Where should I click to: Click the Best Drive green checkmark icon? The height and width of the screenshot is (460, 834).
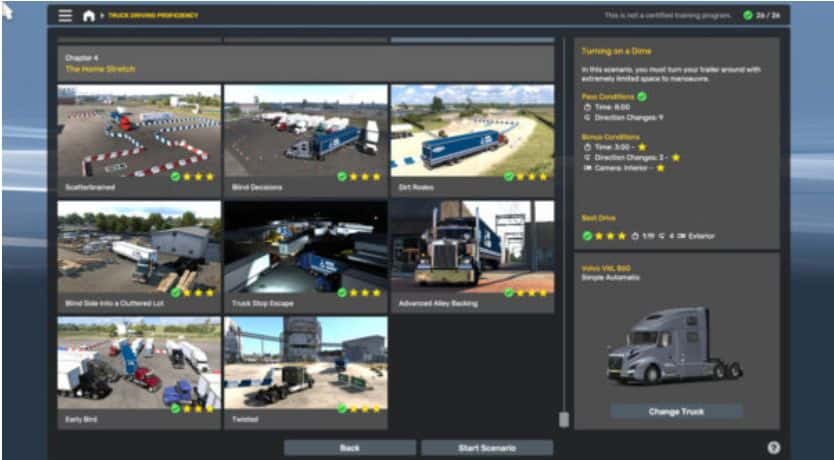[x=587, y=236]
